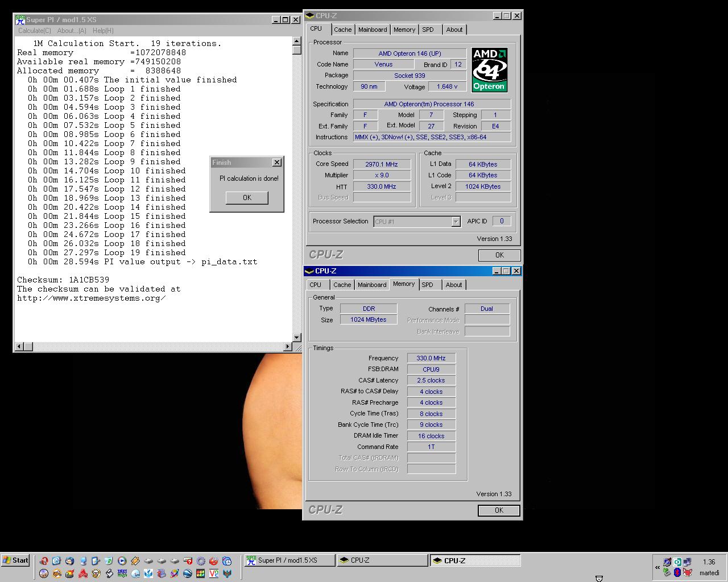This screenshot has height=582, width=728.
Task: Open the Bluetooth tray icon
Action: click(x=677, y=572)
